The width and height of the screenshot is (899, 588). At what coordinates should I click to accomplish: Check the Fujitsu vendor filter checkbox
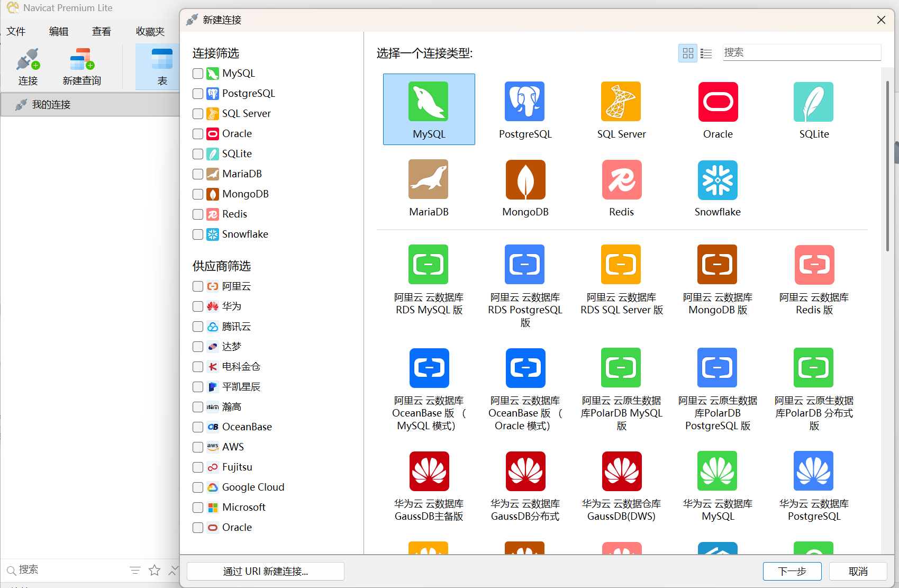point(198,467)
